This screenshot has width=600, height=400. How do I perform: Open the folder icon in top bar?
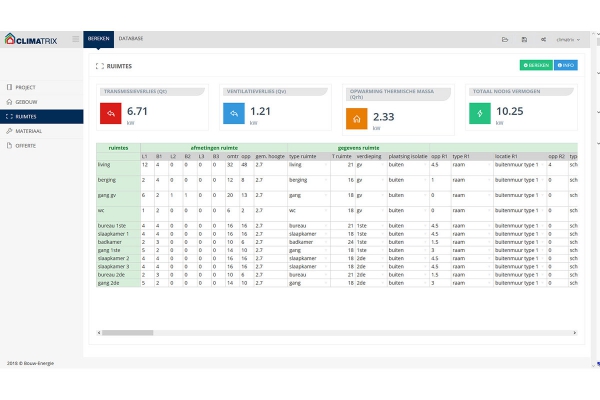click(x=505, y=39)
